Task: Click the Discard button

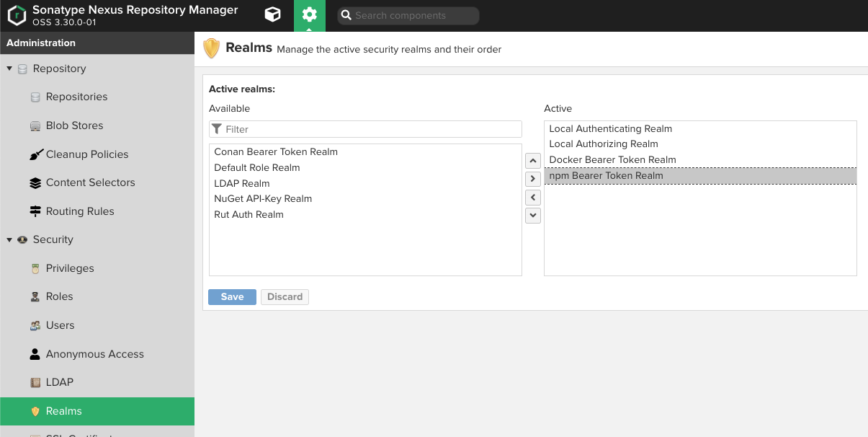Action: (285, 297)
